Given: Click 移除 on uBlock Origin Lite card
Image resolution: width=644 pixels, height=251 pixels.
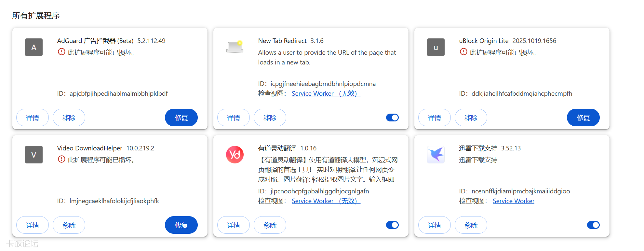Looking at the screenshot, I should pos(471,118).
